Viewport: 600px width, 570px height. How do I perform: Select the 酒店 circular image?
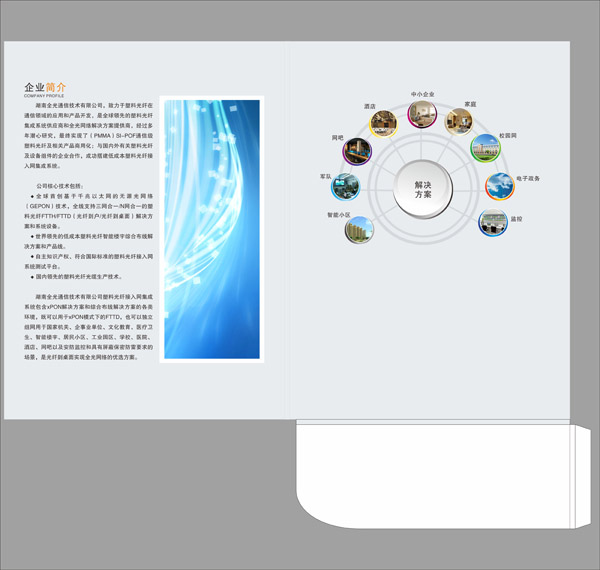pos(383,124)
